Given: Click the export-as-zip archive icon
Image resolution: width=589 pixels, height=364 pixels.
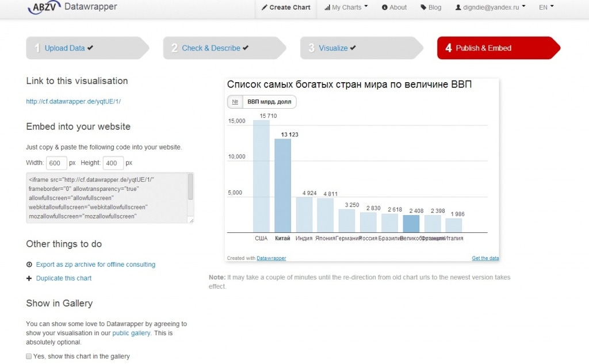Looking at the screenshot, I should pos(29,265).
